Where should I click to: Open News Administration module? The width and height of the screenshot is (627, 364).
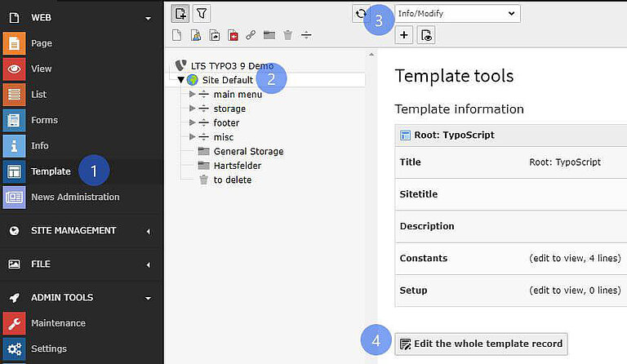coord(74,197)
